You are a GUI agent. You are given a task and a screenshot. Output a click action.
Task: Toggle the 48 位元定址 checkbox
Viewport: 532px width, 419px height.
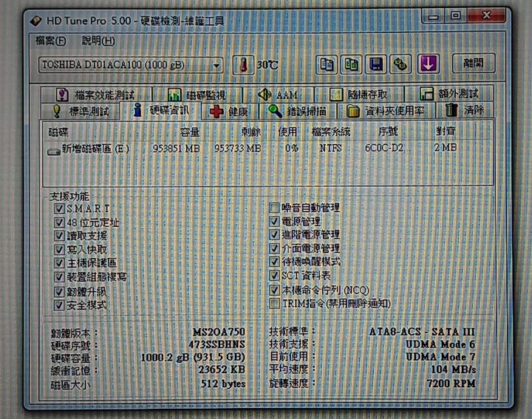click(x=59, y=222)
